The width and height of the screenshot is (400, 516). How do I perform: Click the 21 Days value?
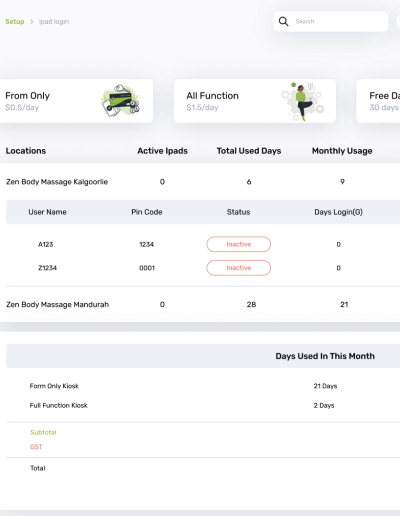(325, 386)
